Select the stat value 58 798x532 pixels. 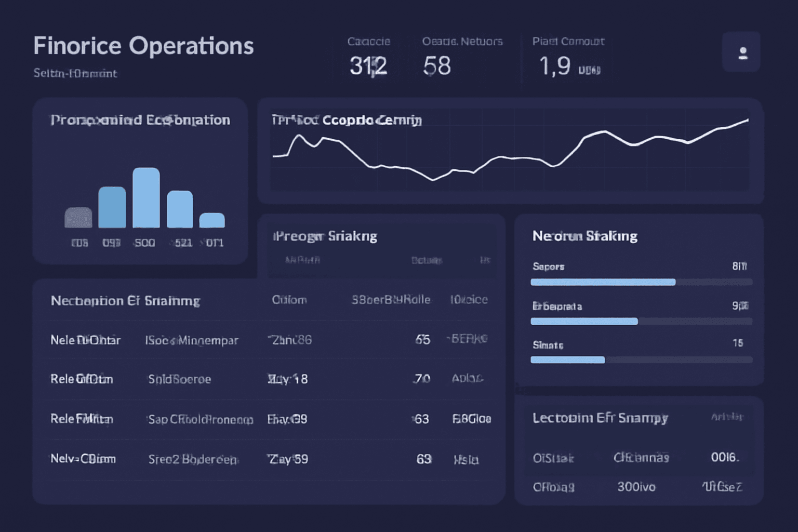tap(437, 66)
